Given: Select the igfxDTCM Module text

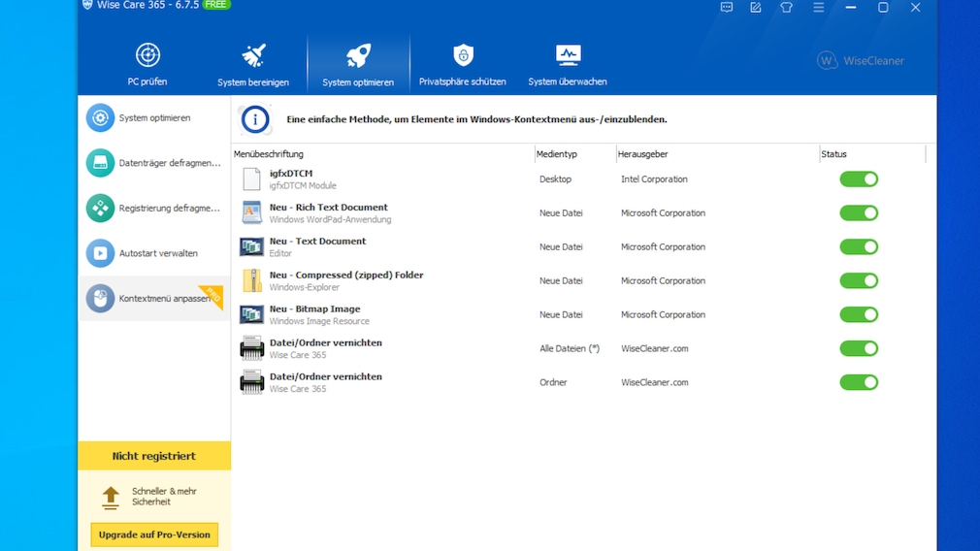Looking at the screenshot, I should (x=303, y=185).
